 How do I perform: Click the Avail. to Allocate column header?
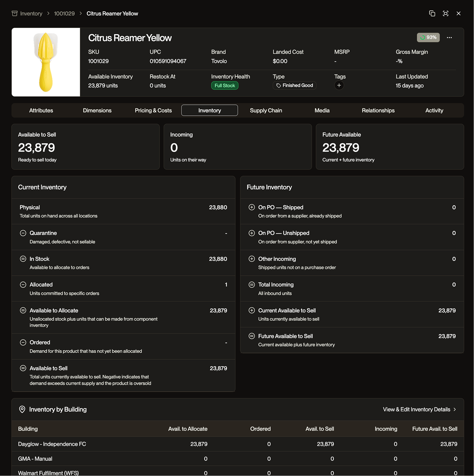[x=188, y=429]
